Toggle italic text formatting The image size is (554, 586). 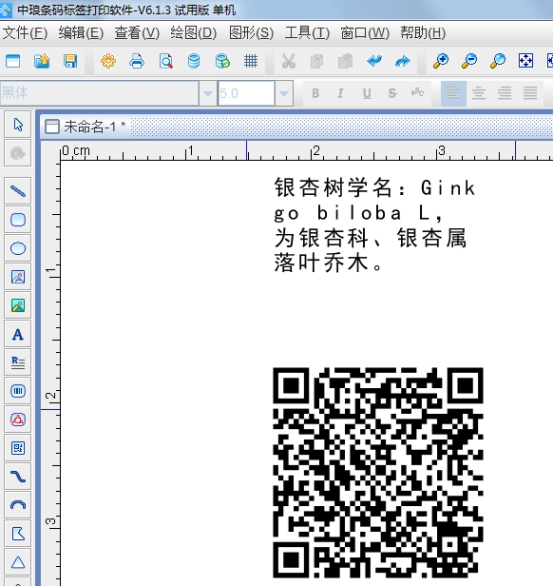click(x=341, y=93)
